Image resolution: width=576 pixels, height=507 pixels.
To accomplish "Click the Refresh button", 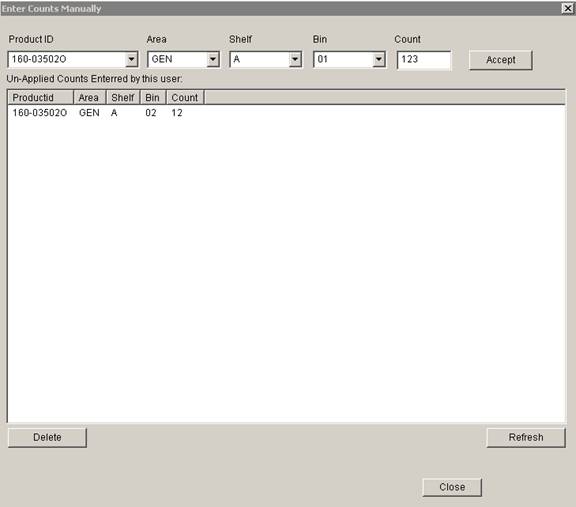I will coord(526,437).
